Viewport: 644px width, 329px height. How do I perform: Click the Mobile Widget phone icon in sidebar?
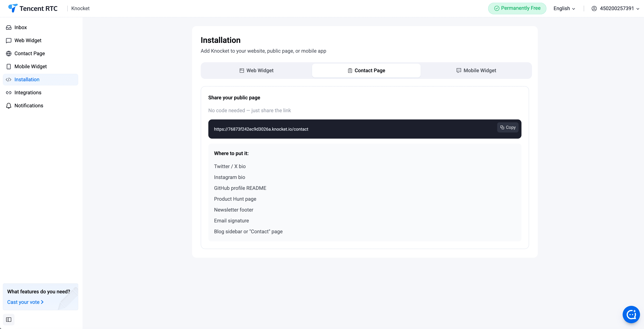coord(9,66)
